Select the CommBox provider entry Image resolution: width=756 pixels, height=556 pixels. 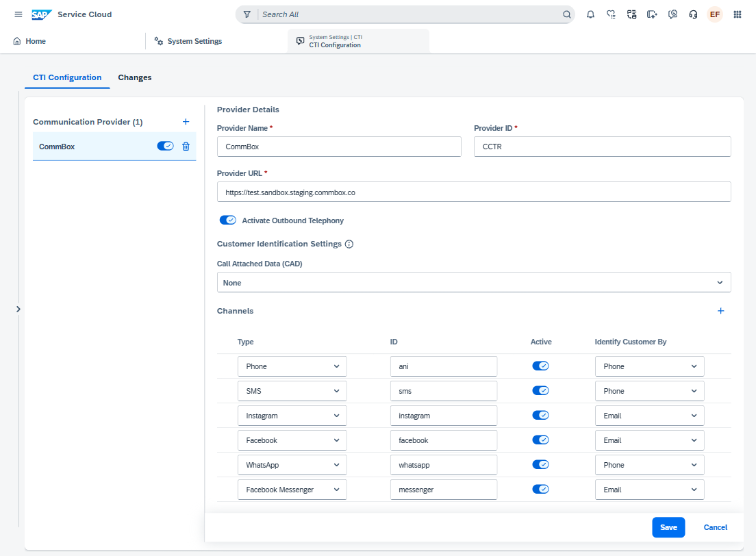pos(114,146)
